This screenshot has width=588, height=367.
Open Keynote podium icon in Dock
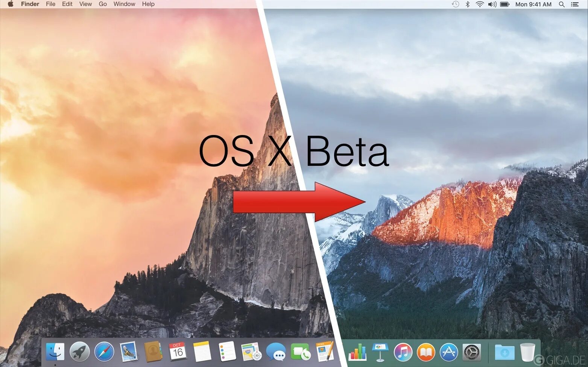point(380,352)
